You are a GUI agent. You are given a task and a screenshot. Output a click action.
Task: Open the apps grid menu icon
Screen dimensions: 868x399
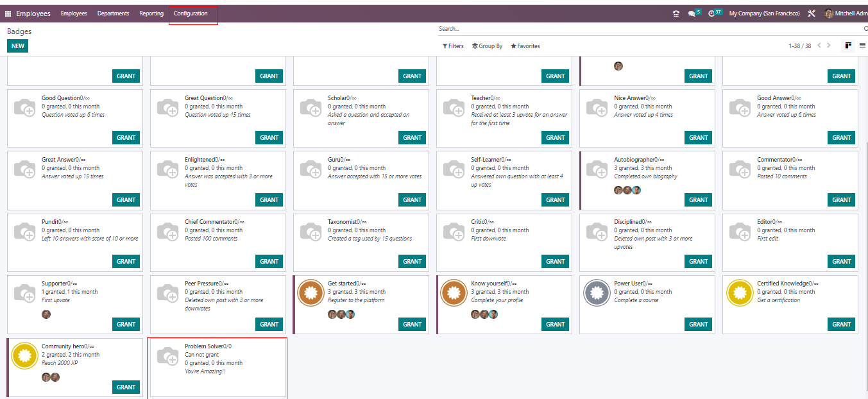pyautogui.click(x=8, y=13)
